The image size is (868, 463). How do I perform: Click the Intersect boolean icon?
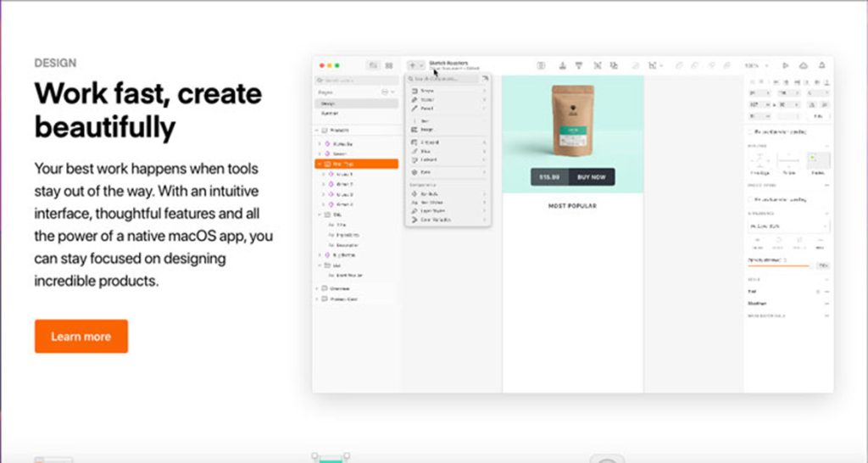pyautogui.click(x=712, y=65)
